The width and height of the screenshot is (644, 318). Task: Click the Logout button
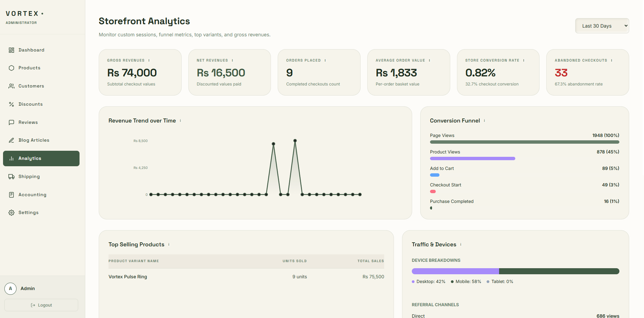pos(41,305)
